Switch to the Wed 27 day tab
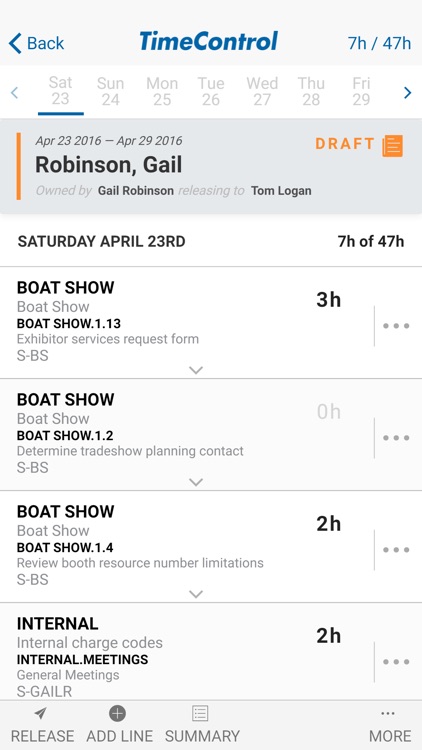 (x=262, y=91)
